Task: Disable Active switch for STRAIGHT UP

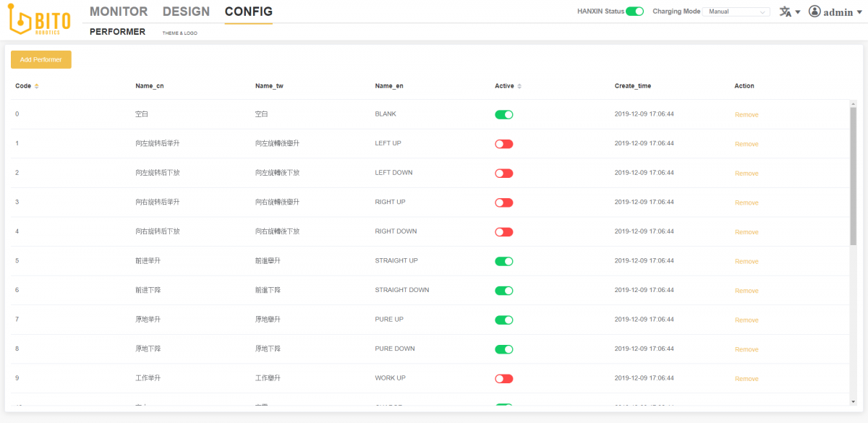Action: [x=504, y=261]
